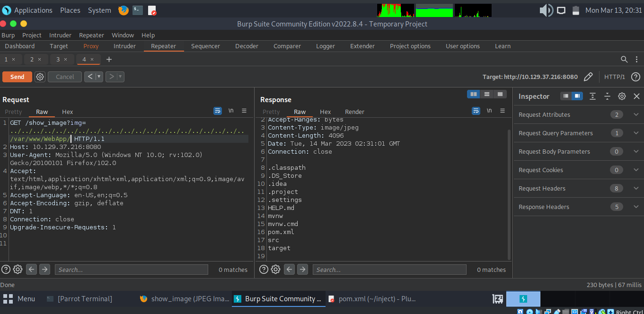Open the Intruder menu in the menu bar

click(x=61, y=35)
